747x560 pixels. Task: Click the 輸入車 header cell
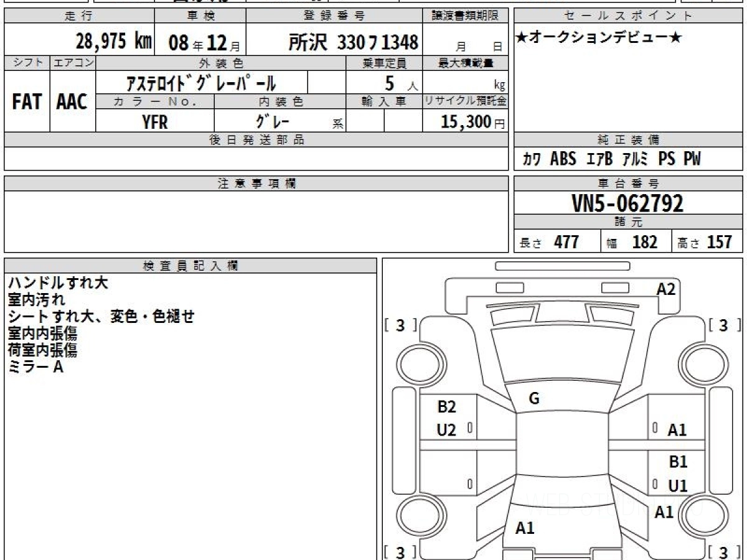click(x=384, y=101)
